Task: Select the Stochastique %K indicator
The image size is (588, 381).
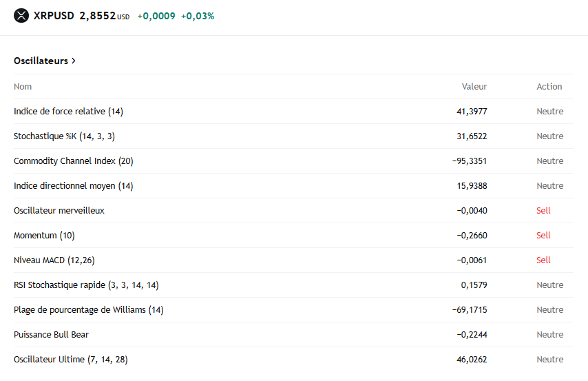Action: point(64,136)
